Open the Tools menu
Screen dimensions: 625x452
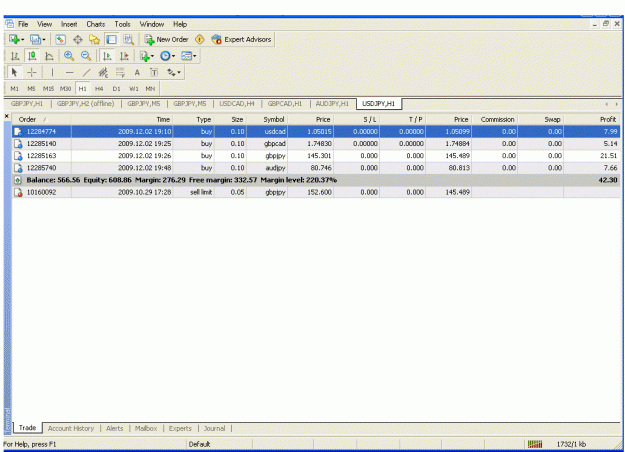(122, 24)
